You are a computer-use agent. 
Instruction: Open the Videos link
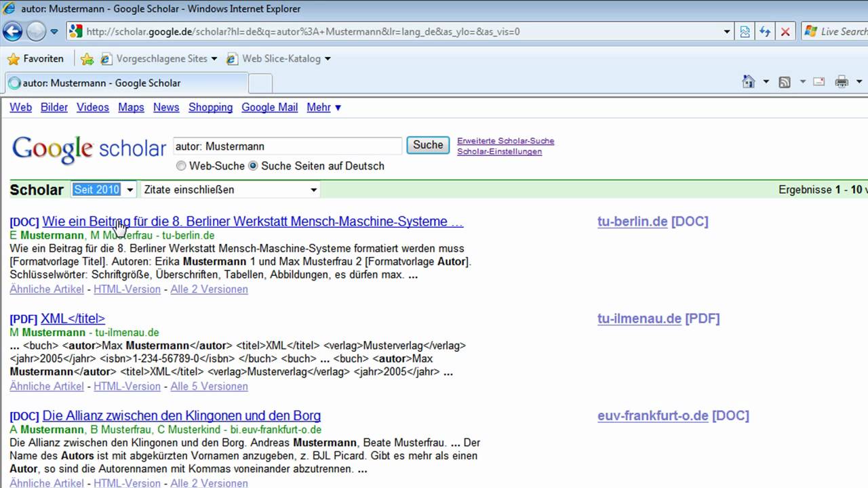[93, 107]
